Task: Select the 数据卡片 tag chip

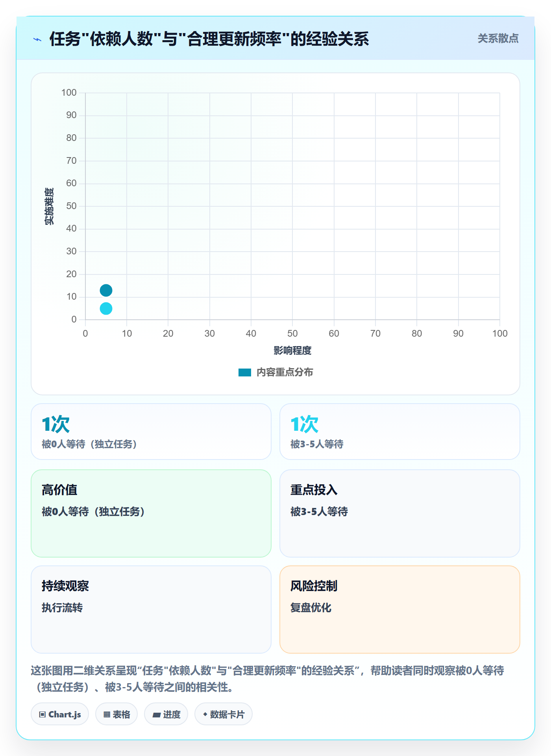Action: [224, 714]
